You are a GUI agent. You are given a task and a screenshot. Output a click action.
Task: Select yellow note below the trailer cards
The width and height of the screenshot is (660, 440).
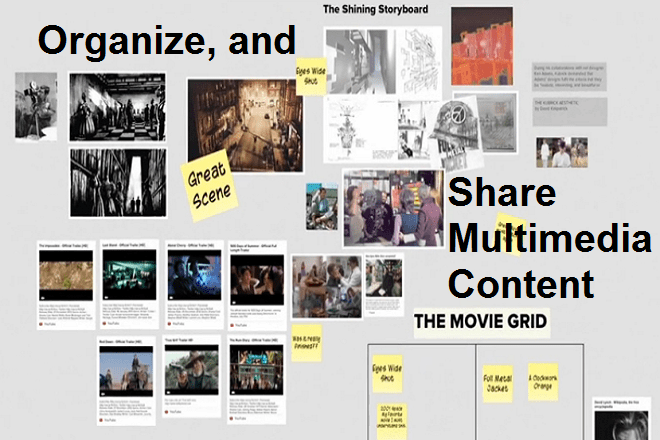click(x=307, y=343)
